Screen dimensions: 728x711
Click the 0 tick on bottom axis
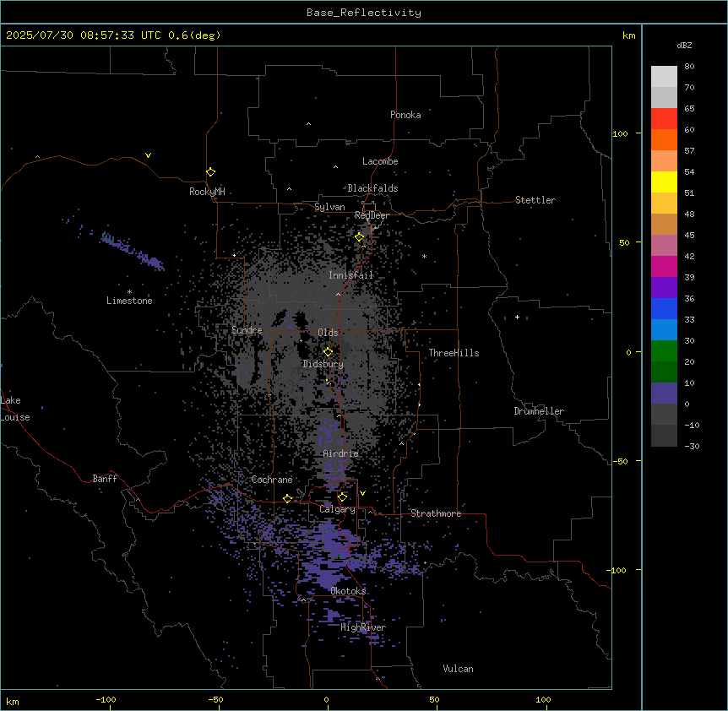tap(326, 699)
